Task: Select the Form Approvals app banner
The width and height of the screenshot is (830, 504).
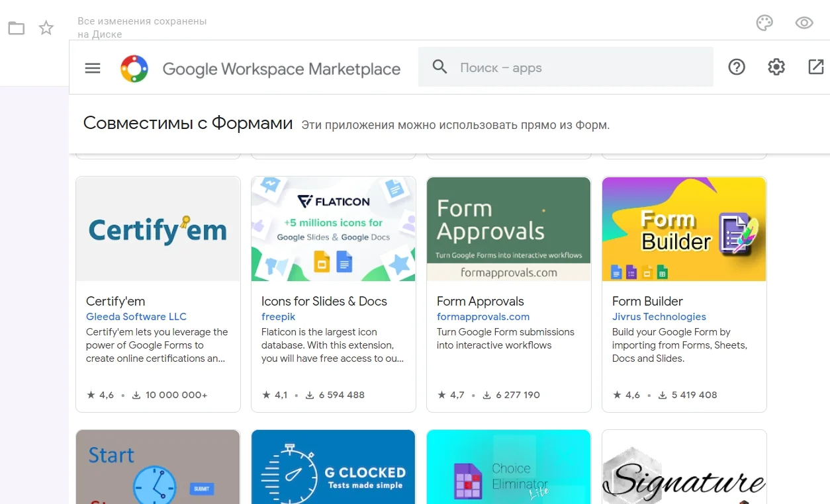Action: point(508,229)
